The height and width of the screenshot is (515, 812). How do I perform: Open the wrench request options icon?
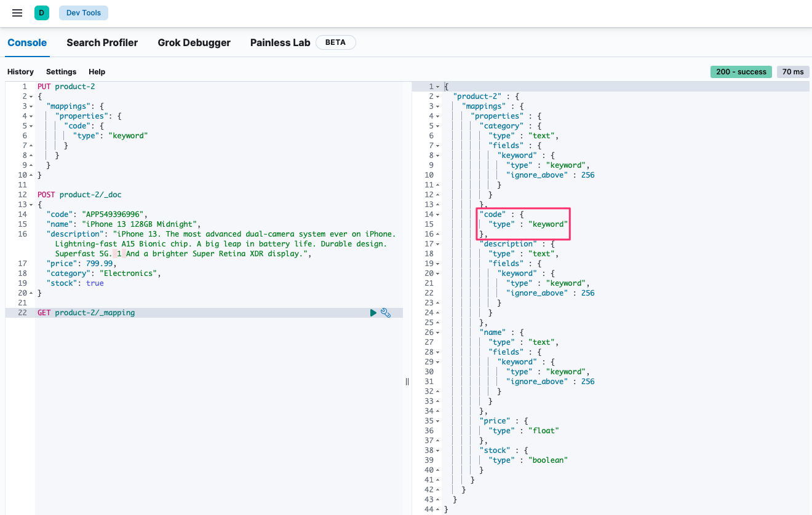(x=386, y=313)
